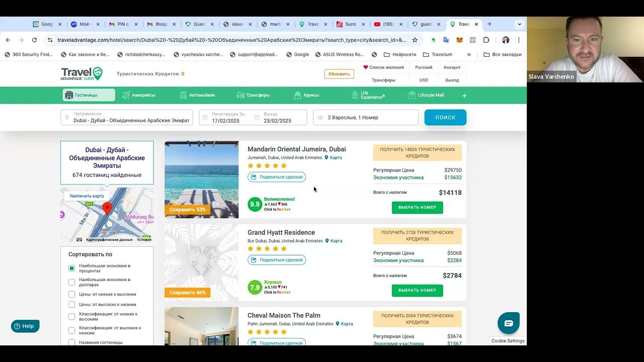The width and height of the screenshot is (644, 362).
Task: Click the address bar URL field
Action: [x=231, y=40]
